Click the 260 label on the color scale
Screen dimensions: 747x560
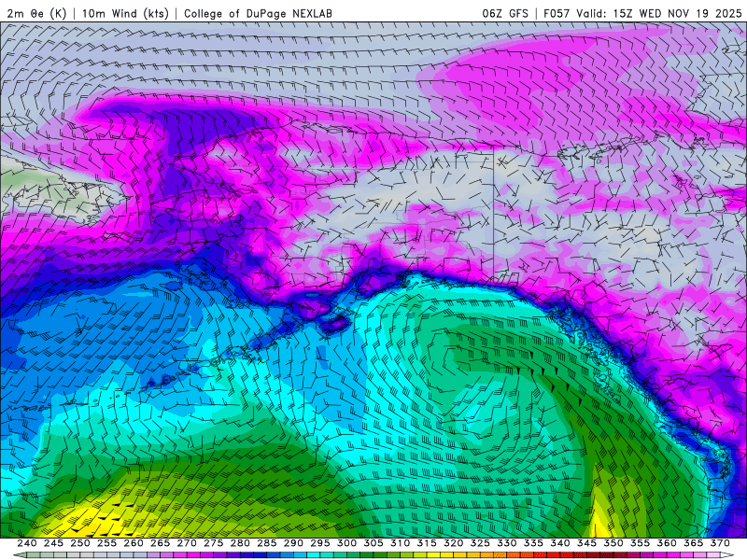tap(134, 543)
